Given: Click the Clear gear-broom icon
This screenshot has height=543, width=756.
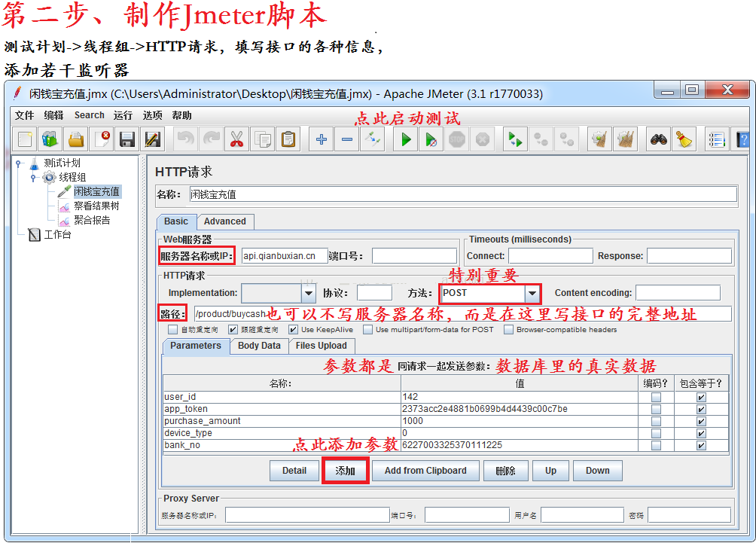Looking at the screenshot, I should [599, 139].
